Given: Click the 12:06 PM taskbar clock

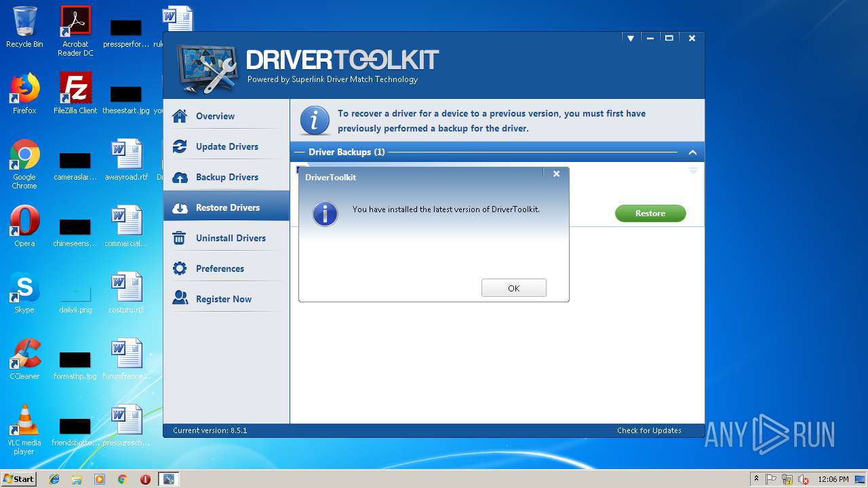Looking at the screenshot, I should [833, 479].
